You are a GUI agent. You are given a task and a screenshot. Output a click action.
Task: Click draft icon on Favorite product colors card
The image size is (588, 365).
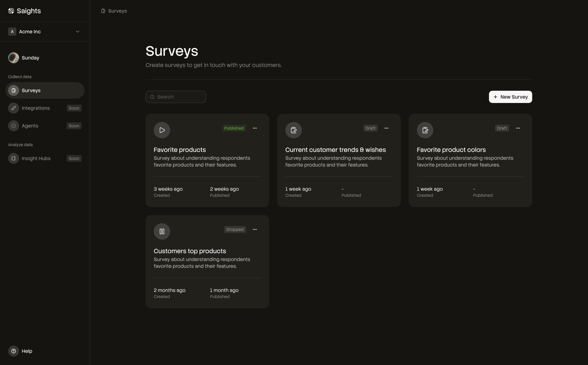click(x=425, y=130)
